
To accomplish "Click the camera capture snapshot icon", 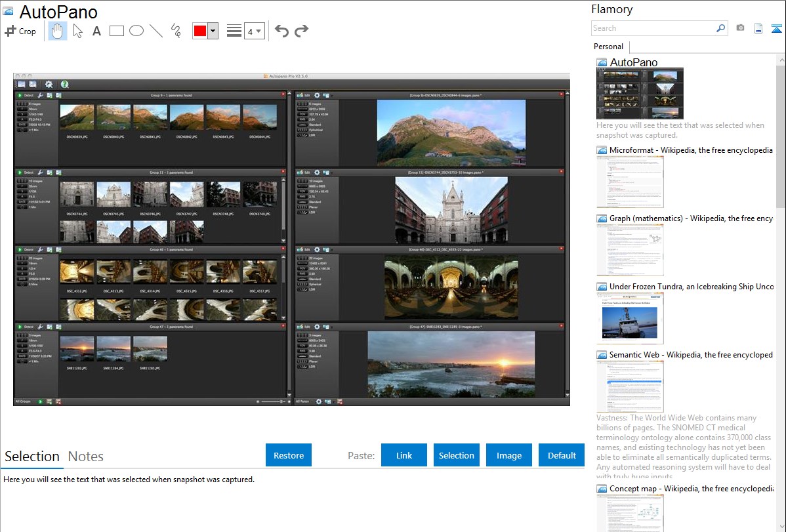I will pyautogui.click(x=740, y=28).
